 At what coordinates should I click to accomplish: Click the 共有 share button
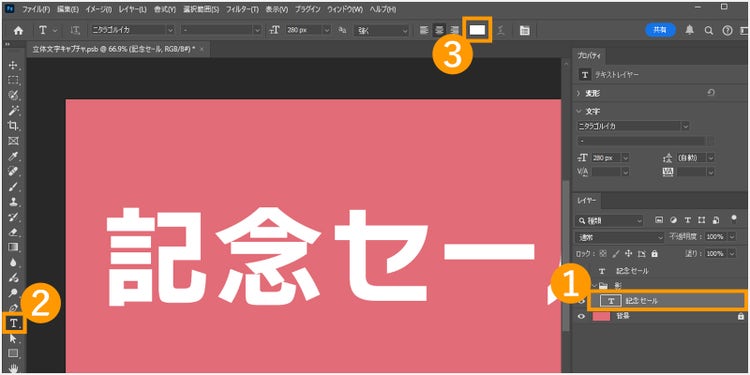660,30
